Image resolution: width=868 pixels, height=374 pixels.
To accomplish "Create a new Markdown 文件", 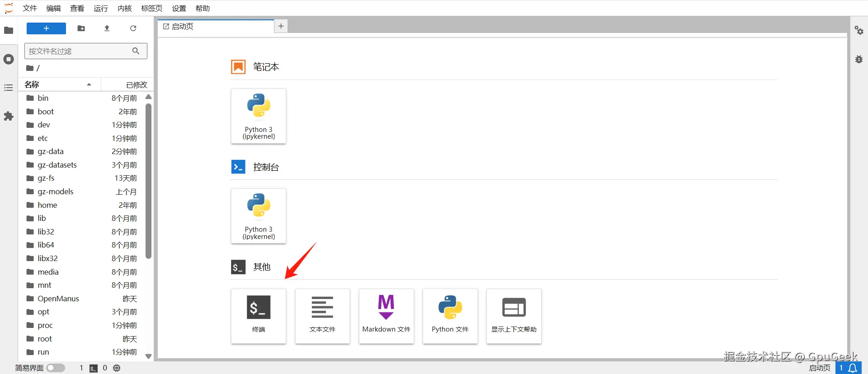I will click(x=387, y=316).
